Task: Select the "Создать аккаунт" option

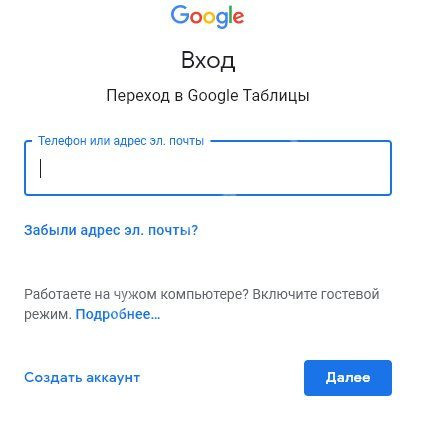Action: click(82, 378)
